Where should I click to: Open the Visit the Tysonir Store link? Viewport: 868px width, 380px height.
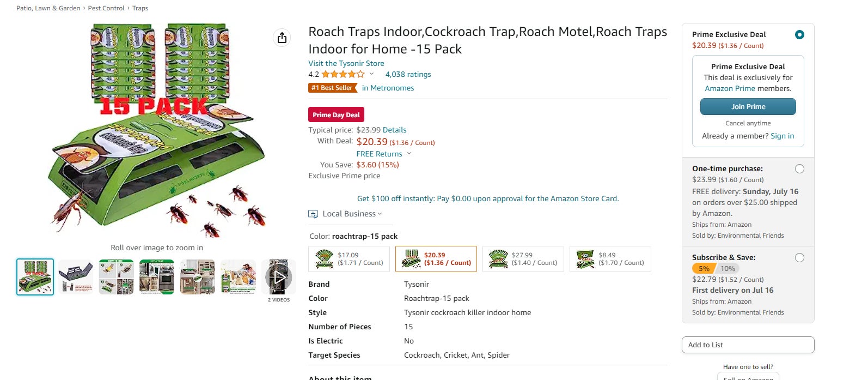(x=346, y=63)
